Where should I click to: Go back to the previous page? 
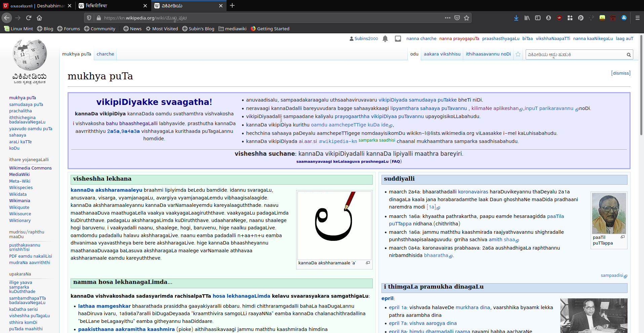pyautogui.click(x=7, y=18)
